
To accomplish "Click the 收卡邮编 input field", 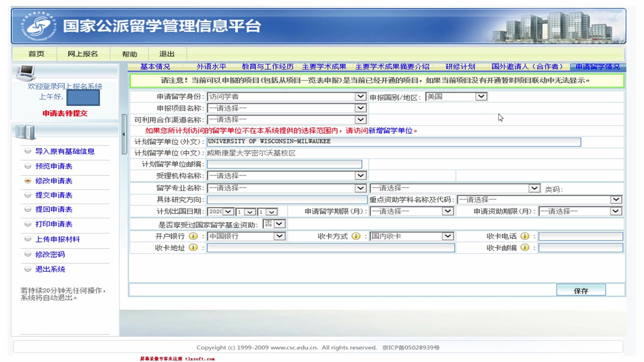I will point(581,248).
